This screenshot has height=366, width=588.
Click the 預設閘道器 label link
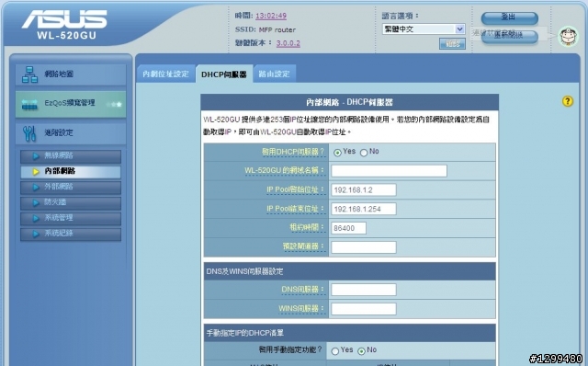pyautogui.click(x=303, y=246)
